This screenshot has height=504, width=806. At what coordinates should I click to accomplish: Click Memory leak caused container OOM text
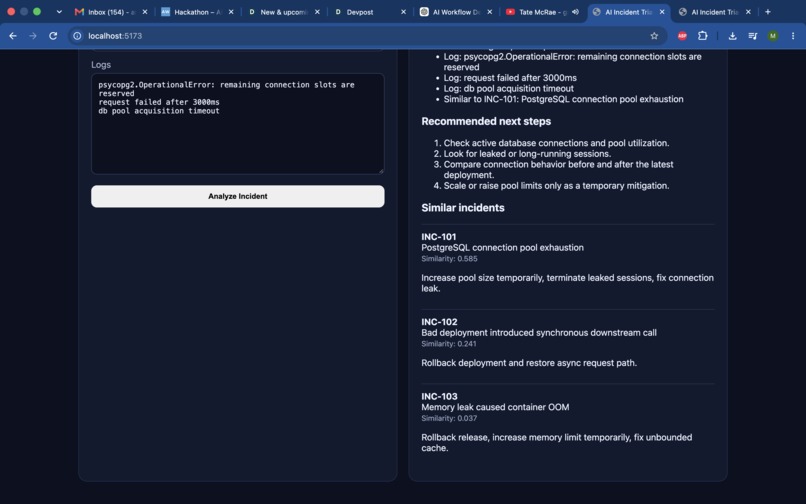point(496,407)
